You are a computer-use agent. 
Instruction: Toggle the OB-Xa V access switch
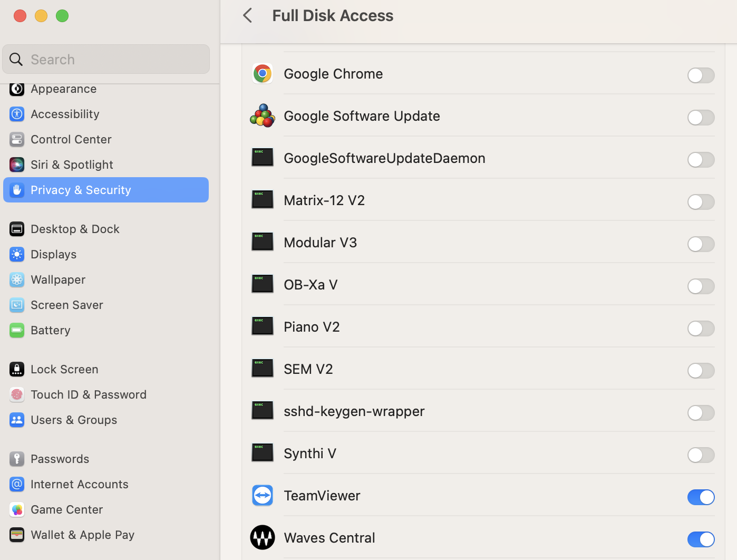point(701,286)
